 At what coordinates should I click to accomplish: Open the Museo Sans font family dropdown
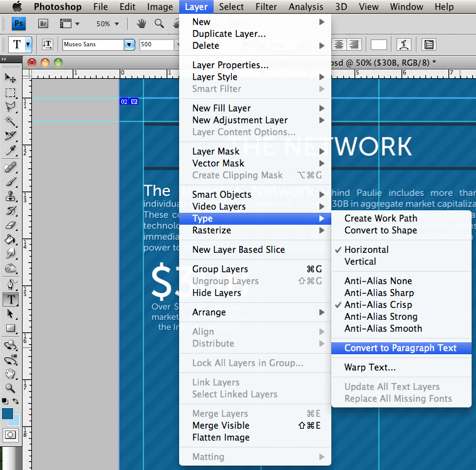(x=129, y=44)
